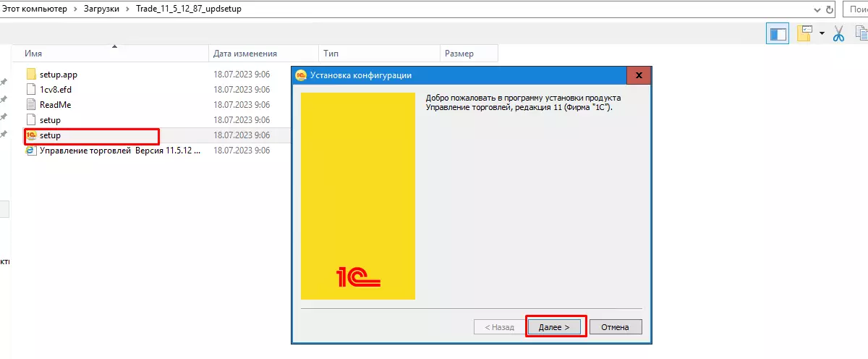Click the blank-page icon of plain setup file
The height and width of the screenshot is (359, 868).
point(30,120)
